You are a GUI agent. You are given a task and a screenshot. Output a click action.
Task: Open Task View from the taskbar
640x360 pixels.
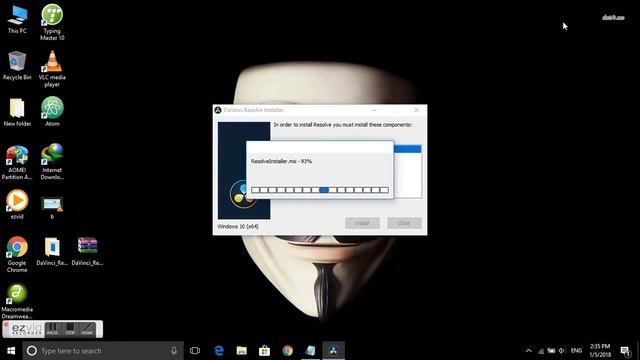coord(195,351)
